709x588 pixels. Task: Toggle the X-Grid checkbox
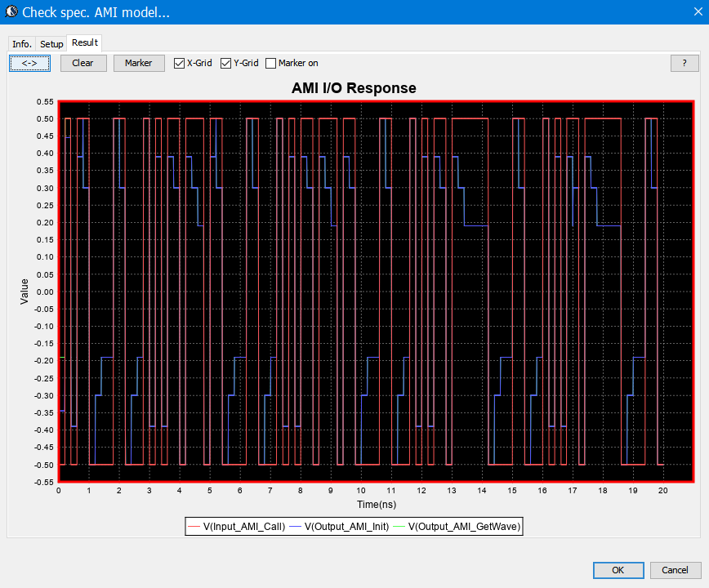(x=179, y=63)
